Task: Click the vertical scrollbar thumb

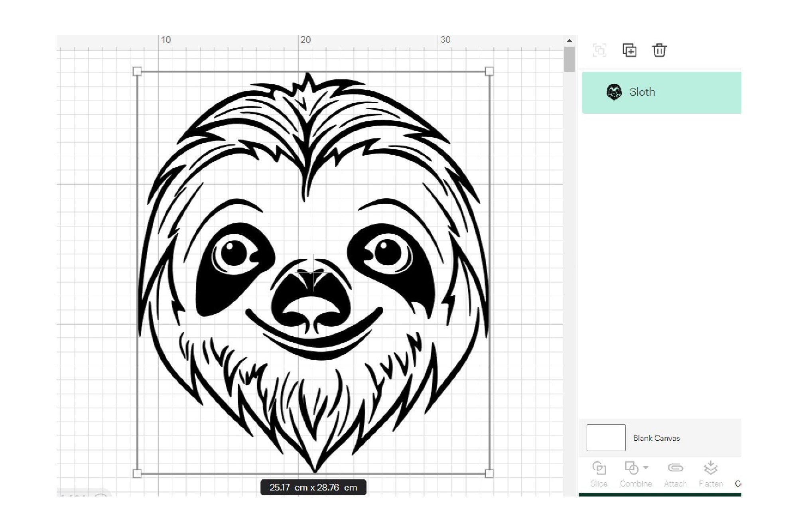Action: click(569, 59)
